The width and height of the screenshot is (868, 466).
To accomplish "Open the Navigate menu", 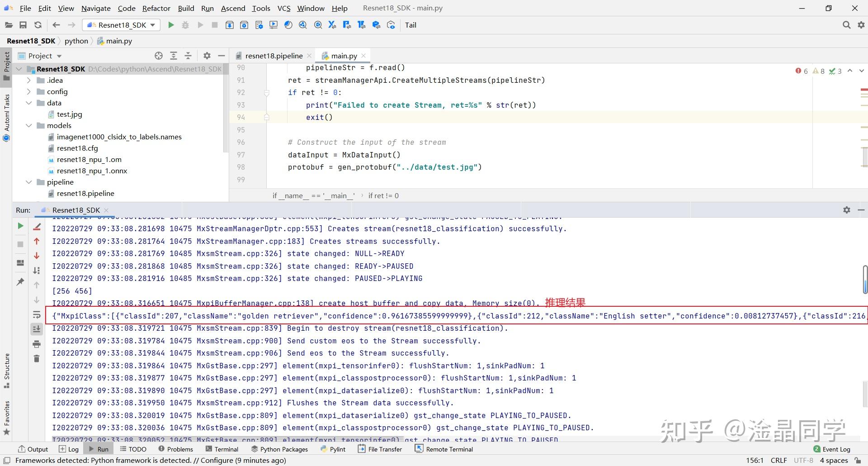I will [95, 8].
